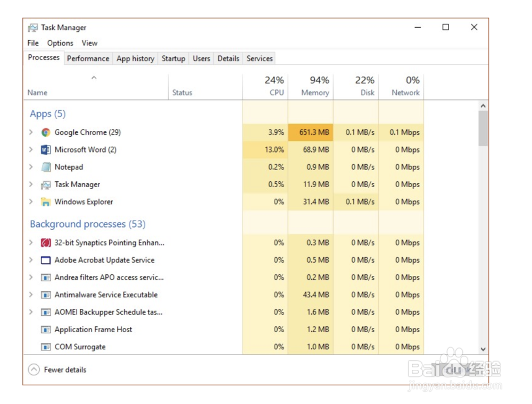Expand the Adobe Acrobat Update Service row
Screen dimensions: 532x404
pos(31,259)
